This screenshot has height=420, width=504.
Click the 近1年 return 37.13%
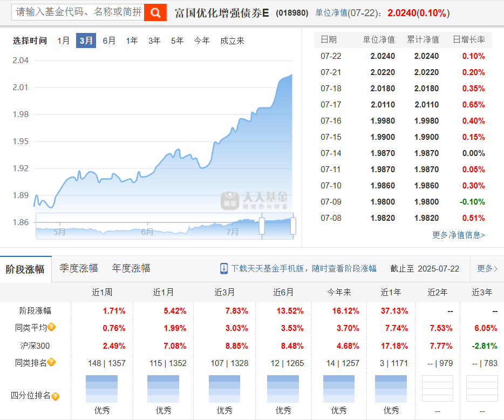point(394,311)
